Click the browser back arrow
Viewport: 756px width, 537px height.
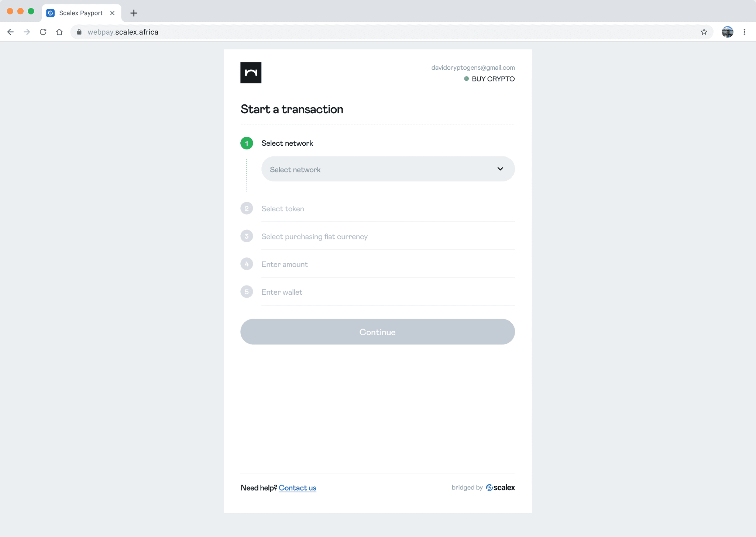coord(10,32)
